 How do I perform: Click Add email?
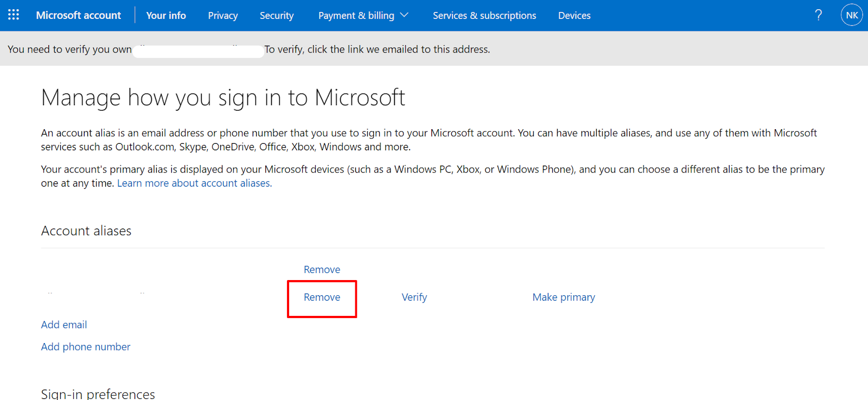(x=64, y=325)
